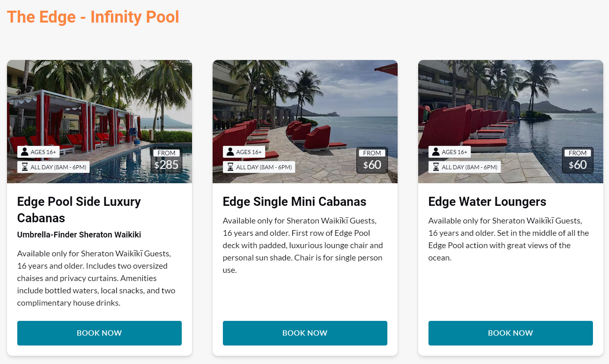Image resolution: width=609 pixels, height=364 pixels.
Task: Click person icon on Luxury Cabanas card
Action: pos(25,152)
